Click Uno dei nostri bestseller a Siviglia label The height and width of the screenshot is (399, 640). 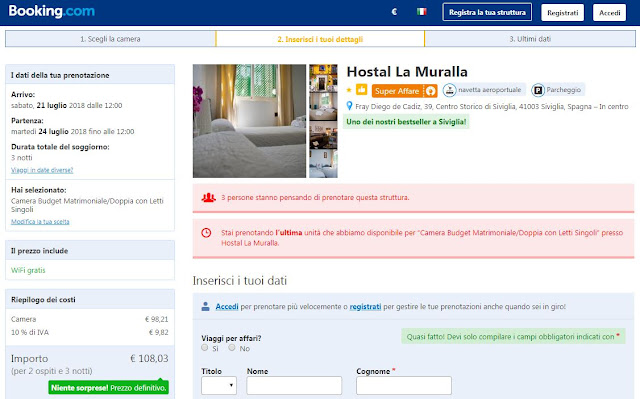406,122
